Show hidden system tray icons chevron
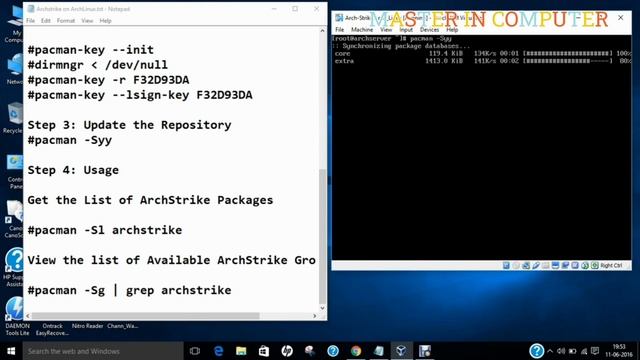 pyautogui.click(x=550, y=351)
